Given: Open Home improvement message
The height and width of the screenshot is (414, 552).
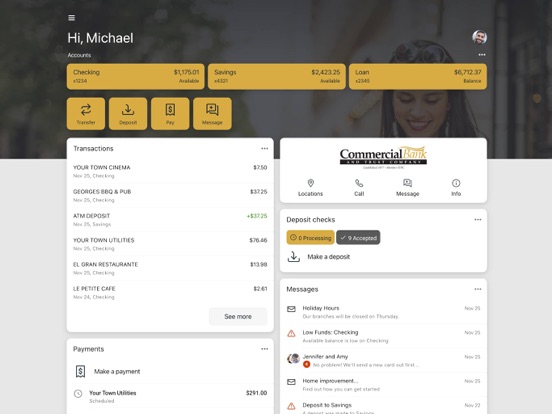Looking at the screenshot, I should (x=383, y=385).
